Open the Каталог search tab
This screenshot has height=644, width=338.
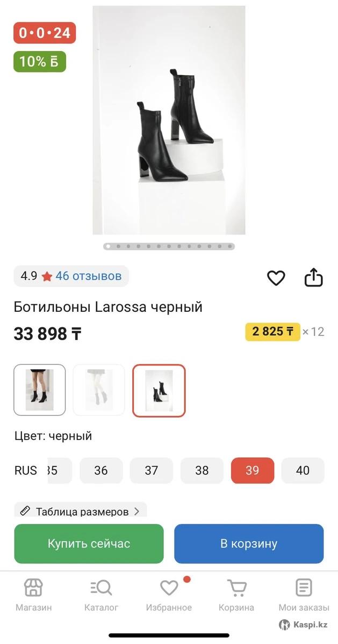tap(101, 588)
